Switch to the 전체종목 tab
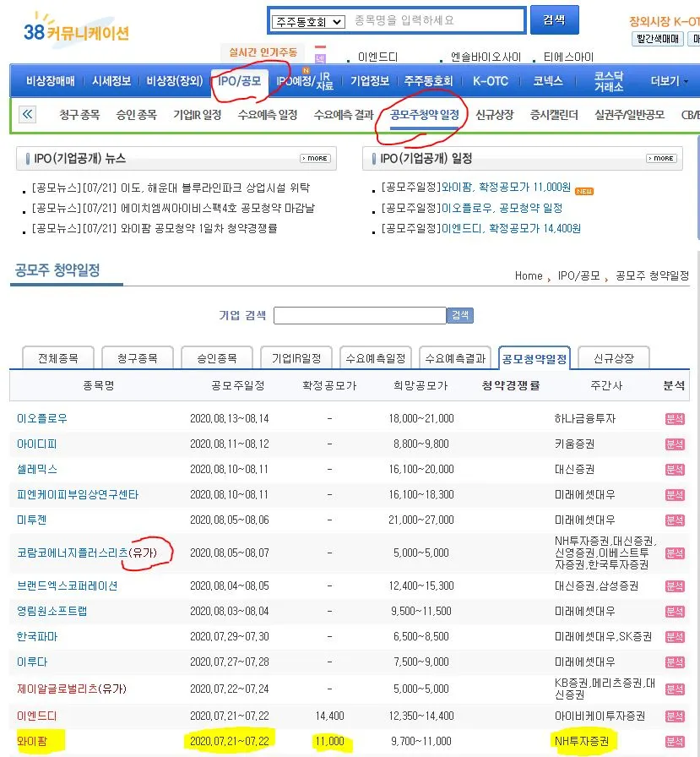The width and height of the screenshot is (700, 757). pos(57,358)
